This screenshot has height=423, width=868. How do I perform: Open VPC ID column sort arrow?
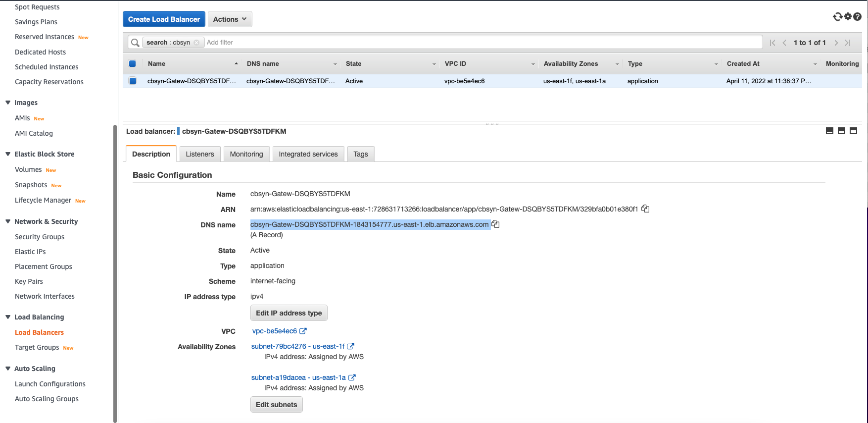click(533, 64)
